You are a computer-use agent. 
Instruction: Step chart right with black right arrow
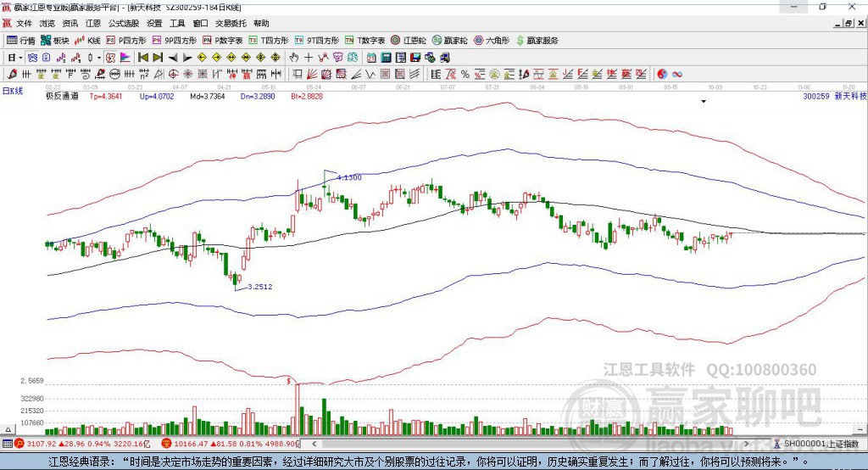[187, 58]
